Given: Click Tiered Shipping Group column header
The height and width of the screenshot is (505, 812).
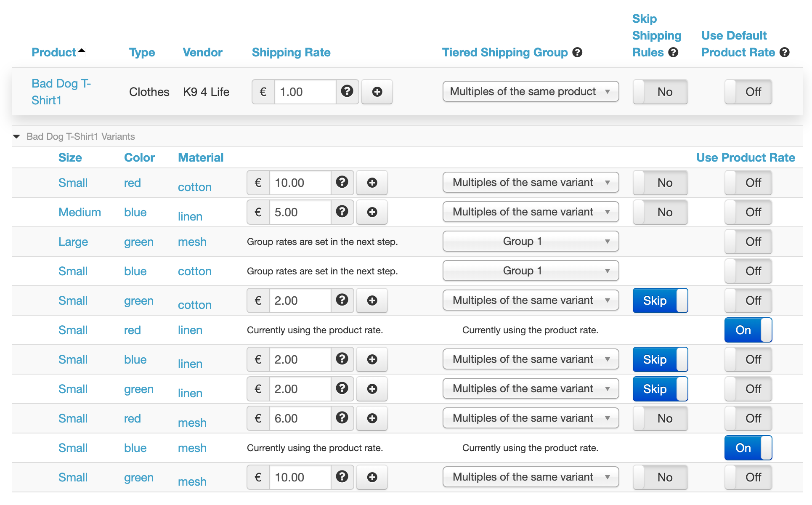Looking at the screenshot, I should pos(505,53).
